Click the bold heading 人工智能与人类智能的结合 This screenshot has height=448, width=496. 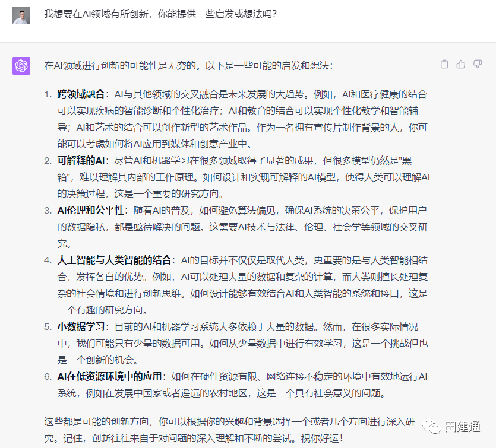tap(114, 260)
